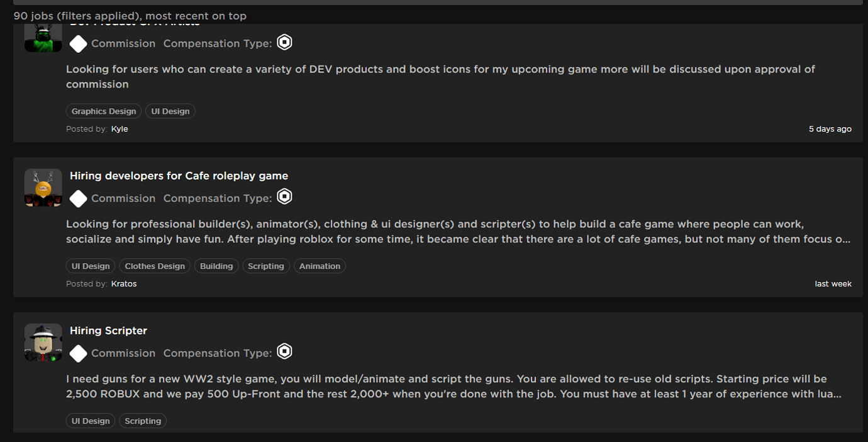Select the Graphics Design tag
Screen dimensions: 868x442
point(103,111)
